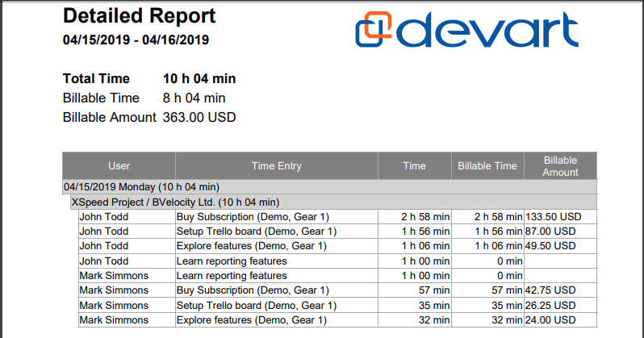Click the 'User' column header
The width and height of the screenshot is (644, 338).
(119, 166)
